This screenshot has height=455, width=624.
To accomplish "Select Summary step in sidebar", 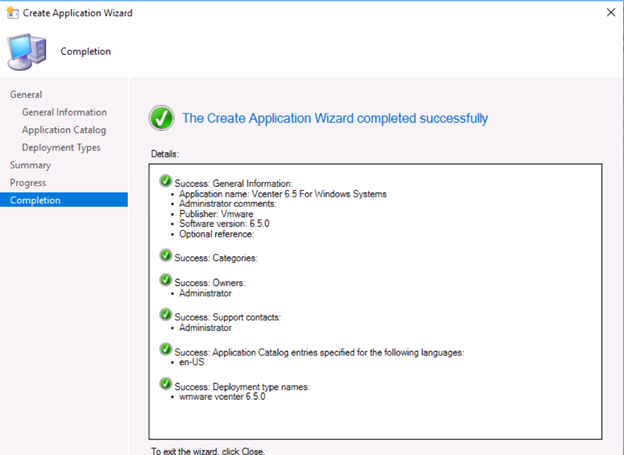I will pyautogui.click(x=30, y=165).
